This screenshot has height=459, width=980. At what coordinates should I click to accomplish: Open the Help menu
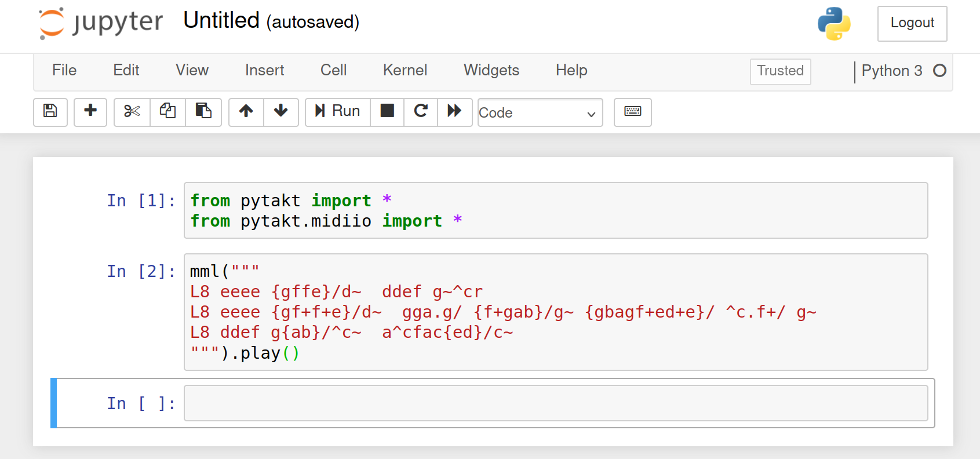[571, 70]
